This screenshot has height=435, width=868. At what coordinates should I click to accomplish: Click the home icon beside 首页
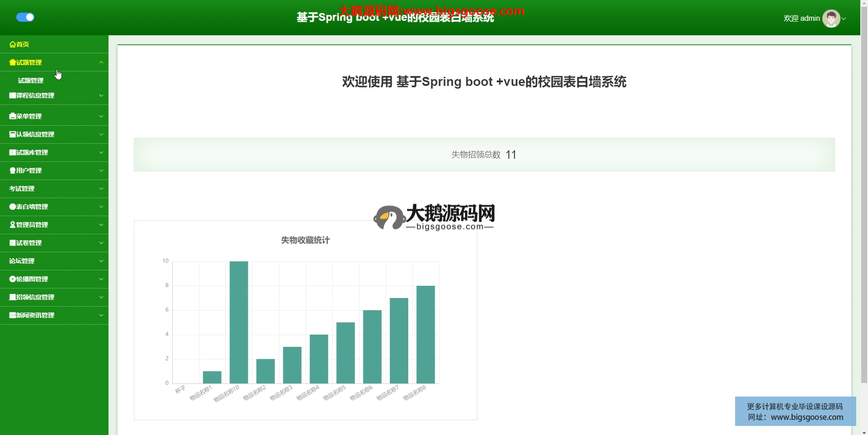pyautogui.click(x=13, y=44)
